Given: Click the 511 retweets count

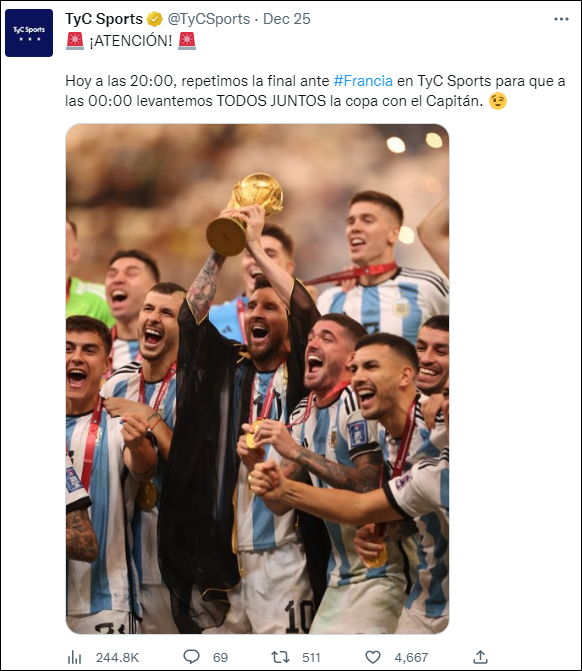Looking at the screenshot, I should (x=311, y=657).
